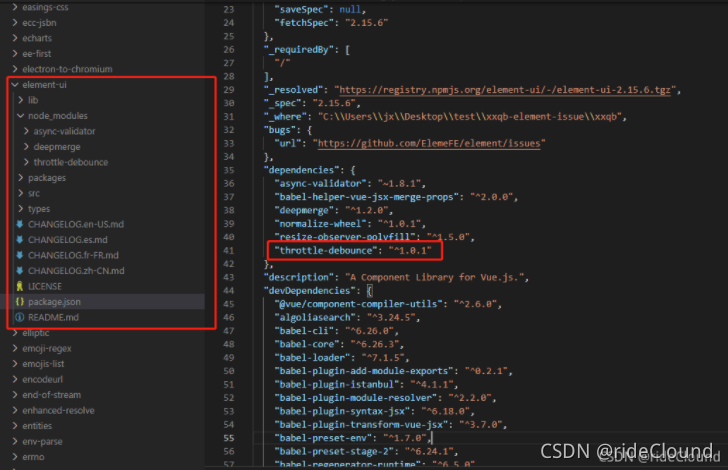The width and height of the screenshot is (728, 470).
Task: Open CHANGELOG.zh-CN.md file
Action: [x=76, y=271]
